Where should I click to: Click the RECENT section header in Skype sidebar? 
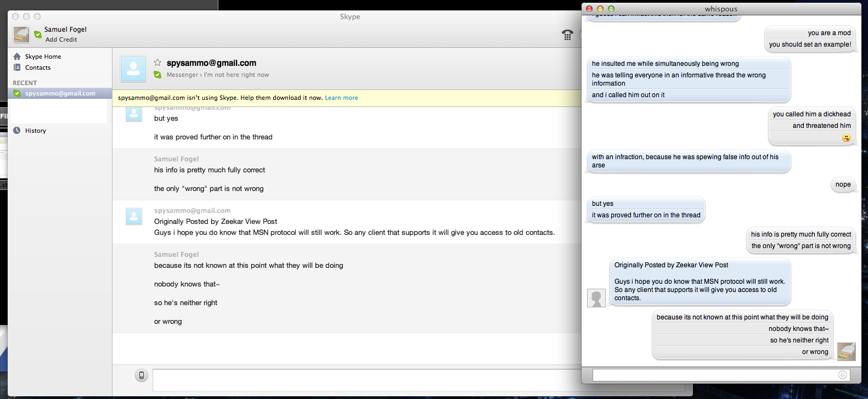25,83
